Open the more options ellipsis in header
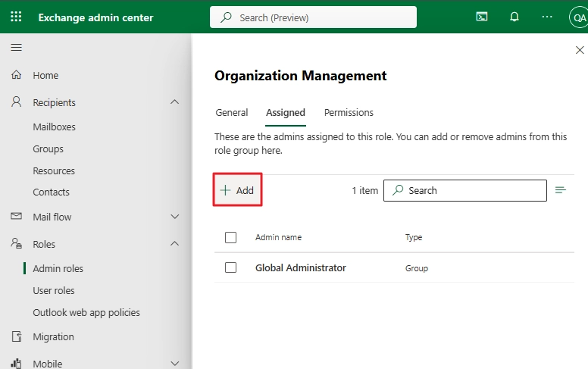 click(x=547, y=17)
